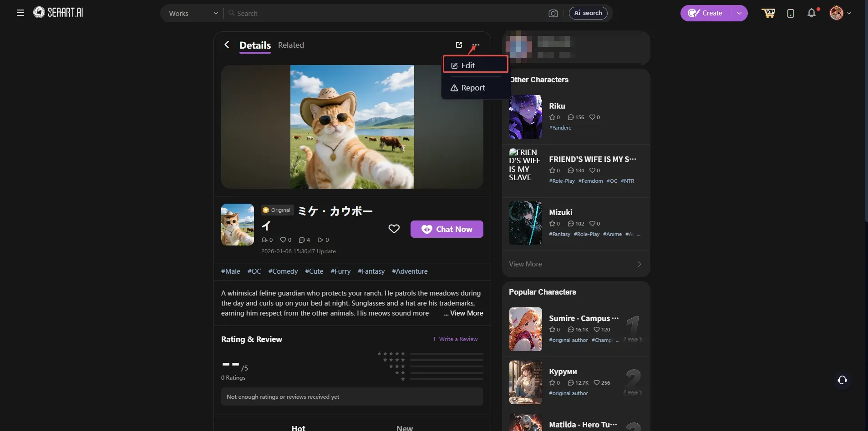
Task: Switch to the Related tab
Action: click(x=291, y=45)
